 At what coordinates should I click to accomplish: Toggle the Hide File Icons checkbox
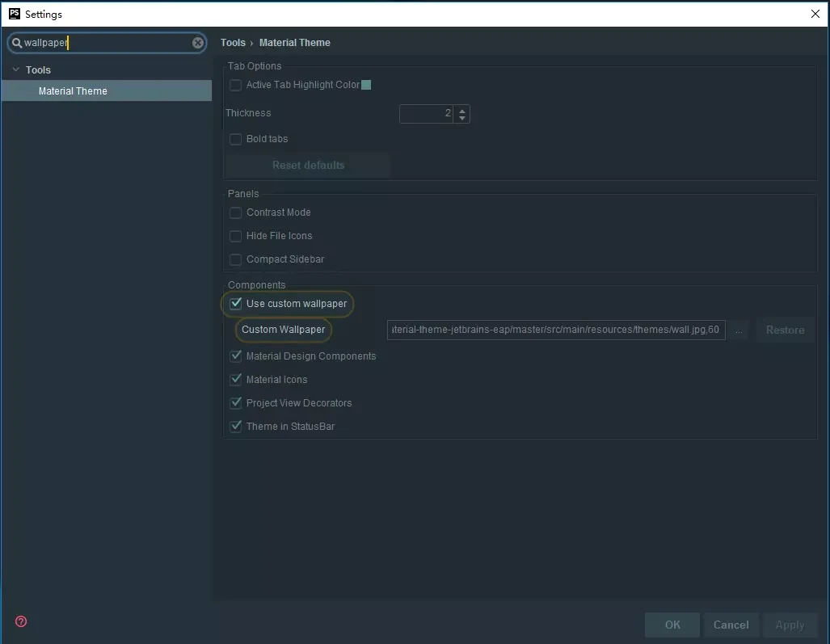coord(236,236)
